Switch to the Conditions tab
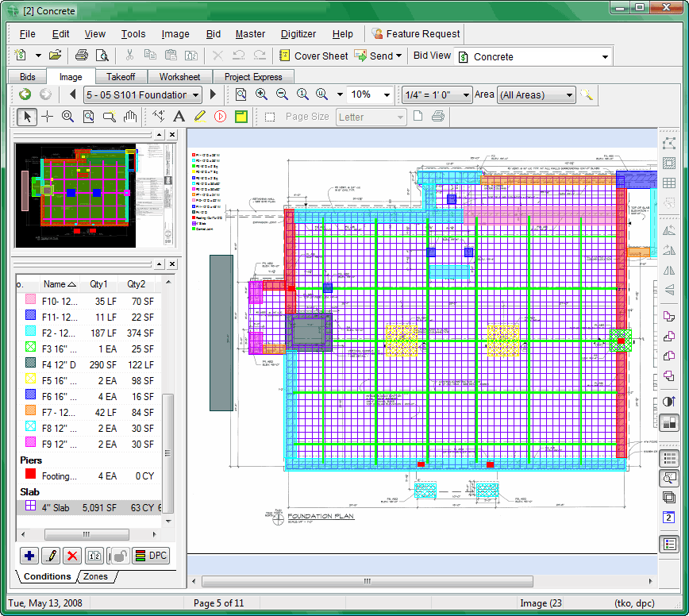 click(x=48, y=576)
